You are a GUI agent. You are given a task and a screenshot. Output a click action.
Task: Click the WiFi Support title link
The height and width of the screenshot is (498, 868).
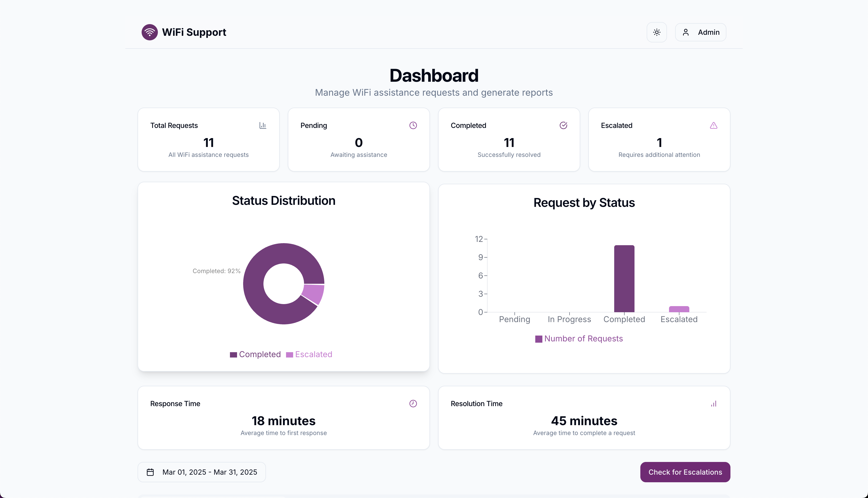tap(194, 32)
